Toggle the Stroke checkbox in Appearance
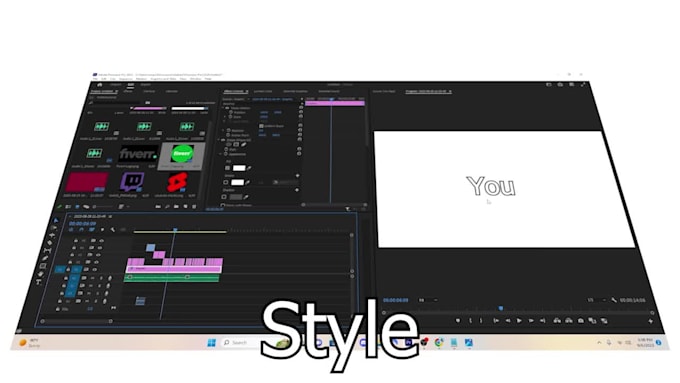The height and width of the screenshot is (383, 680). [x=226, y=183]
